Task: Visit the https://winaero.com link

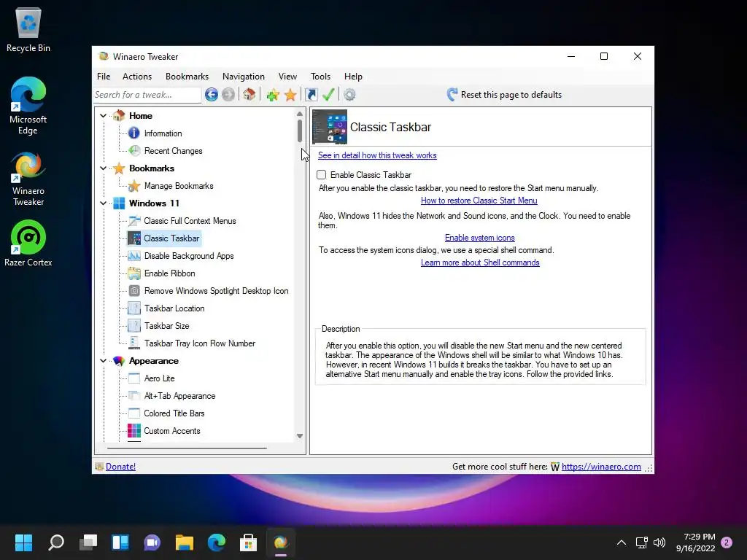Action: (x=601, y=467)
